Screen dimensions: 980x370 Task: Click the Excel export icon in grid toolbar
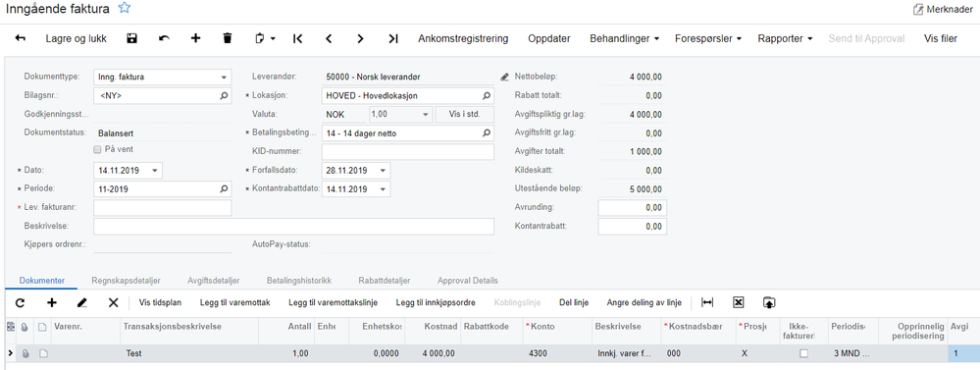click(738, 302)
